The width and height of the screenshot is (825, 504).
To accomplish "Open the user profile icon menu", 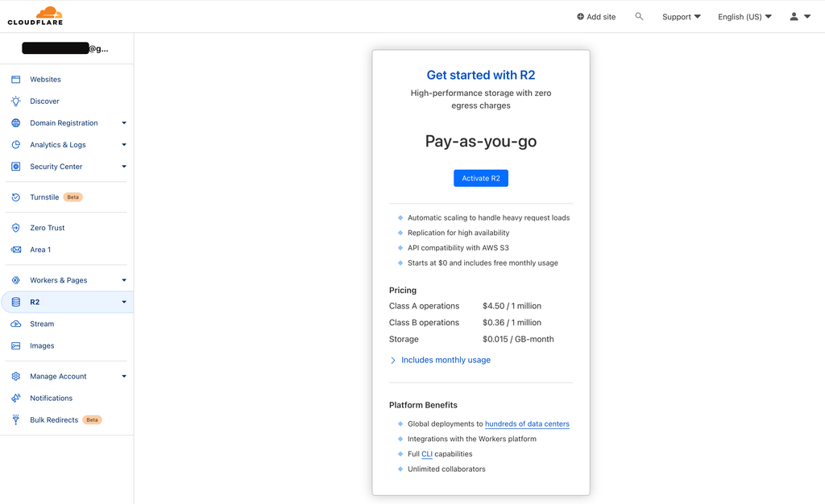I will tap(794, 15).
